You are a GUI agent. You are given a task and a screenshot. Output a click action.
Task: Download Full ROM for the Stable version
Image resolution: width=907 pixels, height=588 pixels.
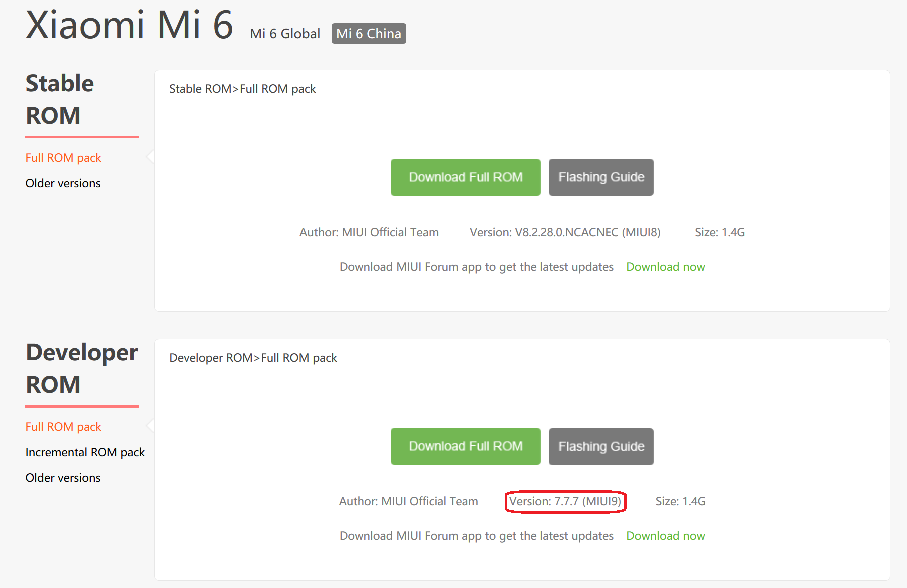[x=465, y=177]
